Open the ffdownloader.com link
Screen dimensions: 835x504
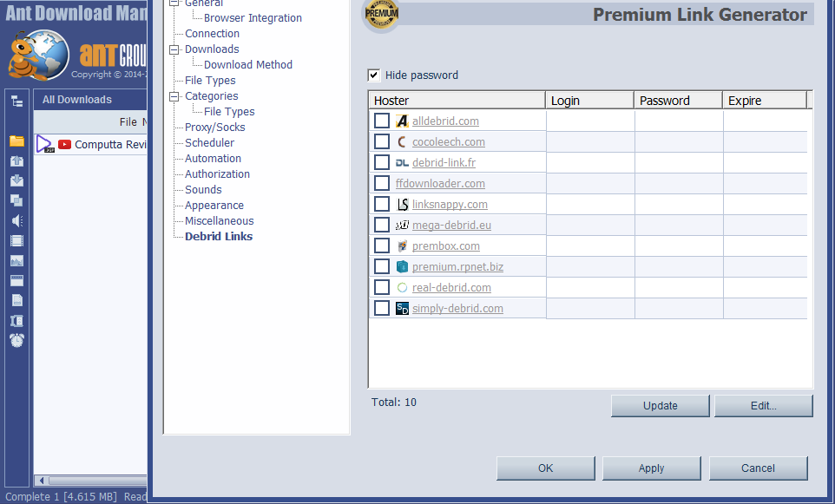440,184
